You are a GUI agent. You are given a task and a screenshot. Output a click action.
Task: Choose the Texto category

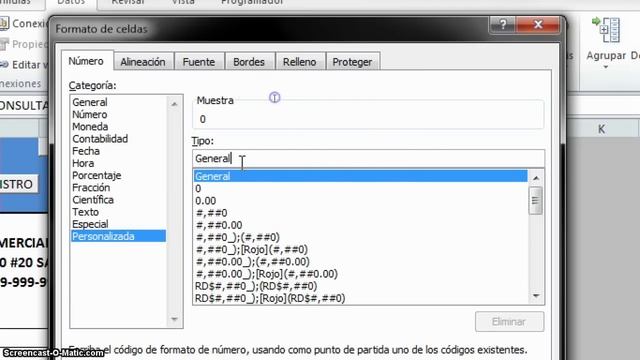coord(85,212)
